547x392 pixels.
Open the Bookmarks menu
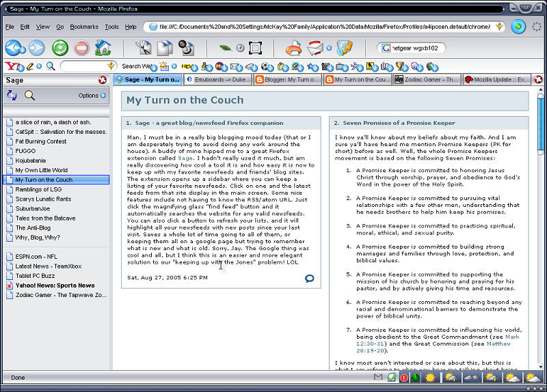click(x=84, y=27)
